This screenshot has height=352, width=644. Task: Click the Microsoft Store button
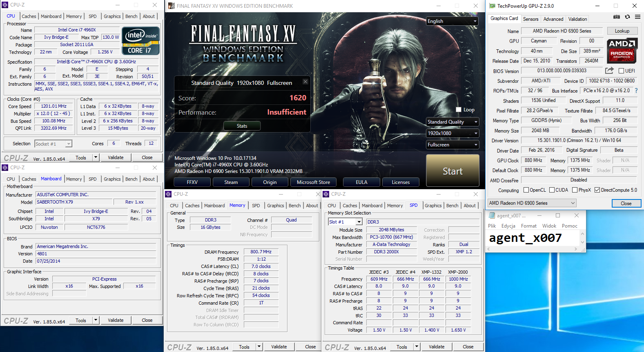pos(313,182)
